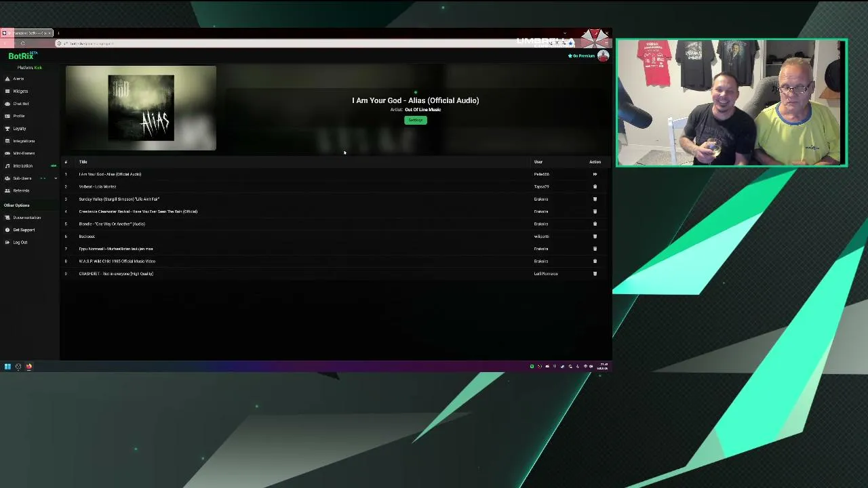Click the Loyalty trophy icon
Screen dimensions: 868x488
point(7,129)
